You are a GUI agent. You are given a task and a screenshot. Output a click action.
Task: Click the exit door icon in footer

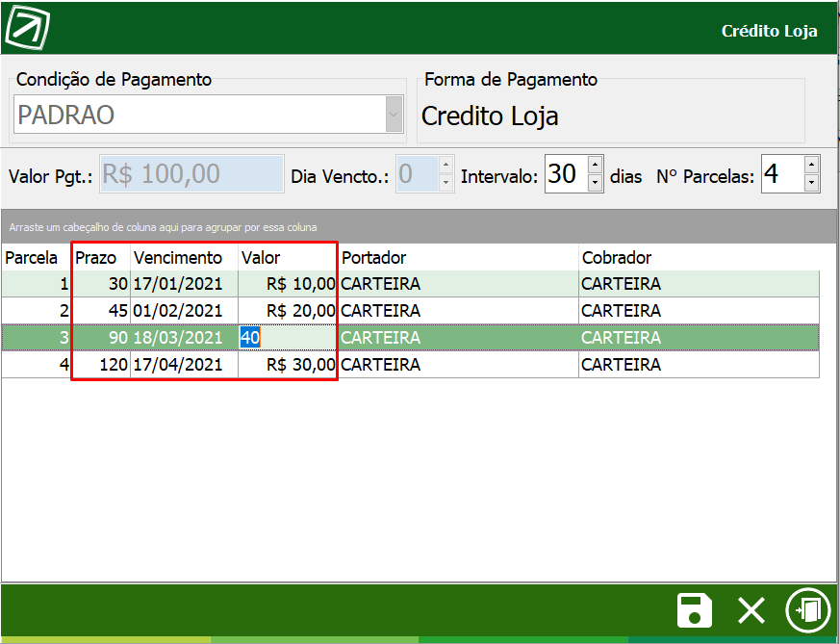pyautogui.click(x=808, y=610)
